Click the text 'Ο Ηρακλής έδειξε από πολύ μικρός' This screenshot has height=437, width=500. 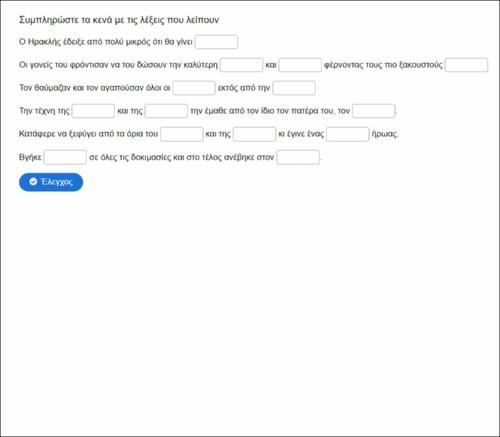(84, 42)
